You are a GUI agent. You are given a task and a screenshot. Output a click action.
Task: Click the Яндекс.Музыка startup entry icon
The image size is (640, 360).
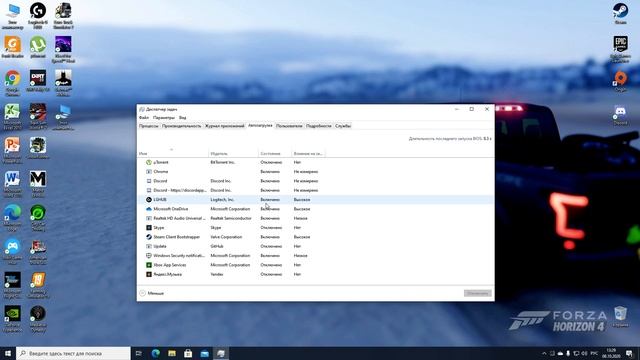point(149,274)
